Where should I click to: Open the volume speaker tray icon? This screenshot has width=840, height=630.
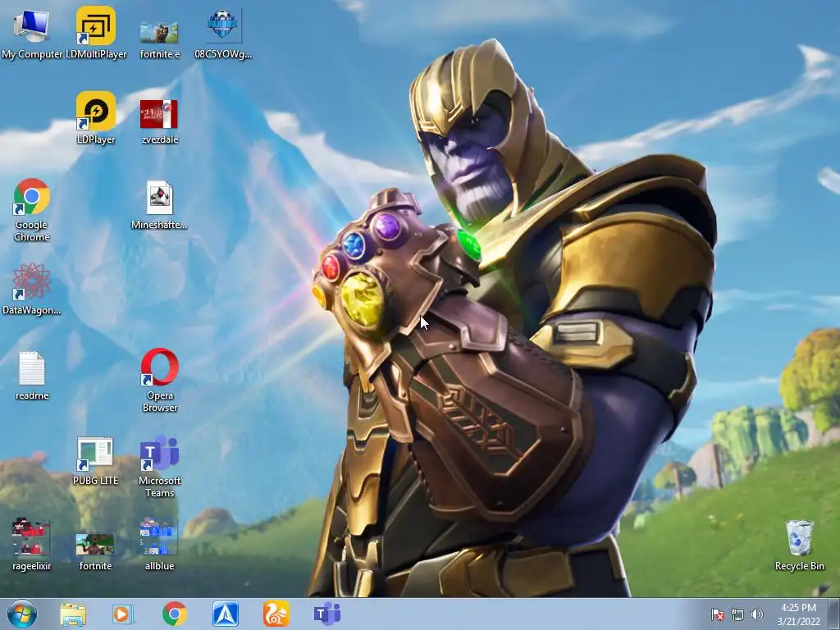[x=757, y=614]
